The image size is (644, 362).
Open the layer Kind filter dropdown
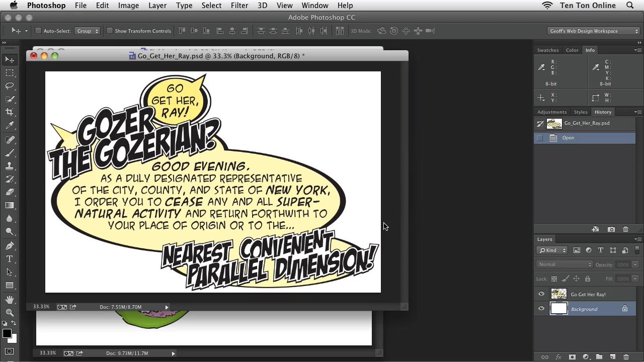[x=552, y=250]
